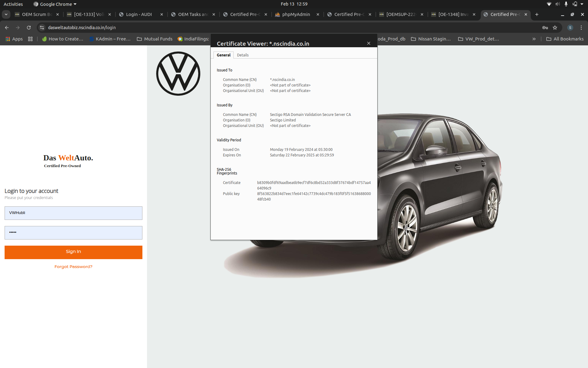Open Apps shortcut in bookmarks bar
Image resolution: width=588 pixels, height=368 pixels.
14,39
